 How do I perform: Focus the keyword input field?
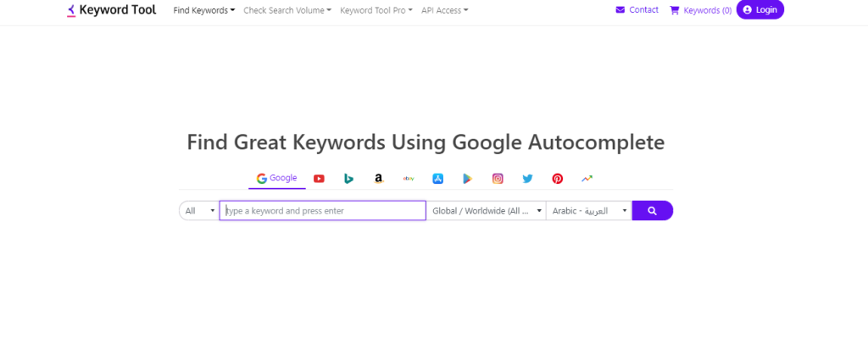click(x=323, y=211)
